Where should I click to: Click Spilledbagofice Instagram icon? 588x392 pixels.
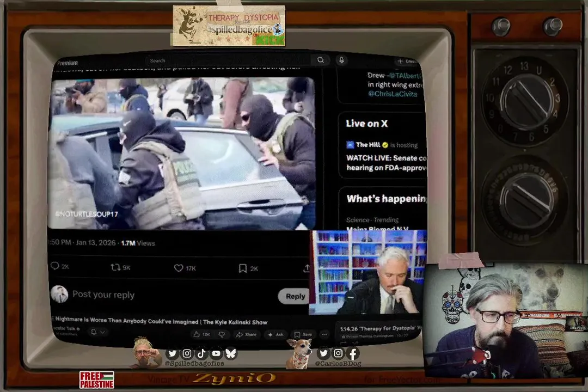point(187,353)
